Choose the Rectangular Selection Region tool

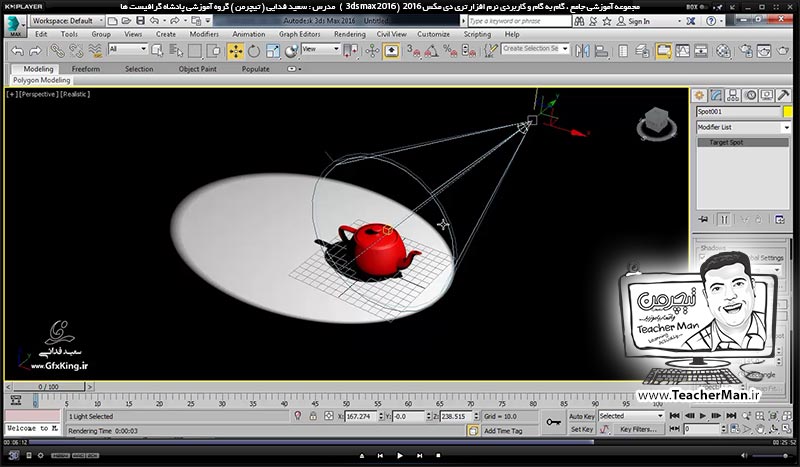point(195,51)
